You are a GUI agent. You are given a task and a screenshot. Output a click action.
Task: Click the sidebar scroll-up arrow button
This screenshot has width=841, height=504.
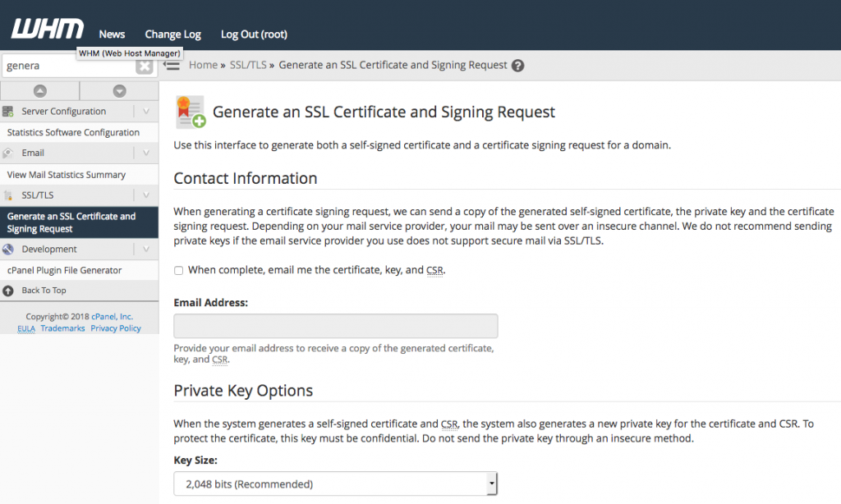39,91
